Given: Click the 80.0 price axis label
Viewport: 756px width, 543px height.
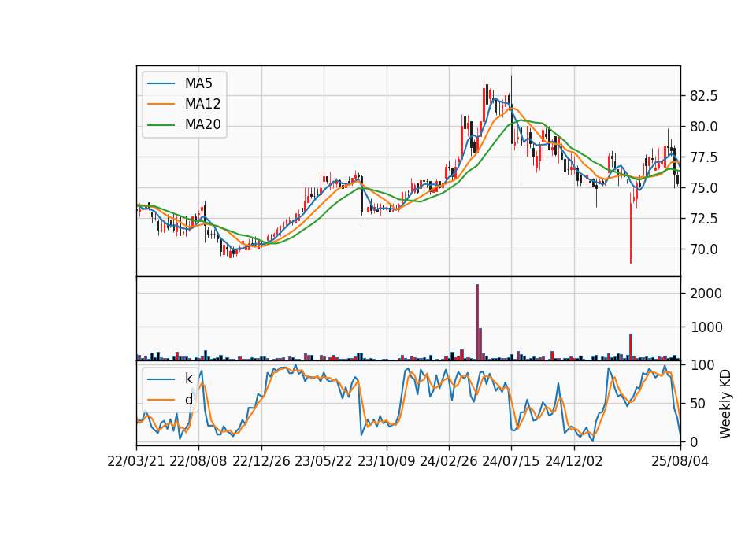Looking at the screenshot, I should click(704, 127).
